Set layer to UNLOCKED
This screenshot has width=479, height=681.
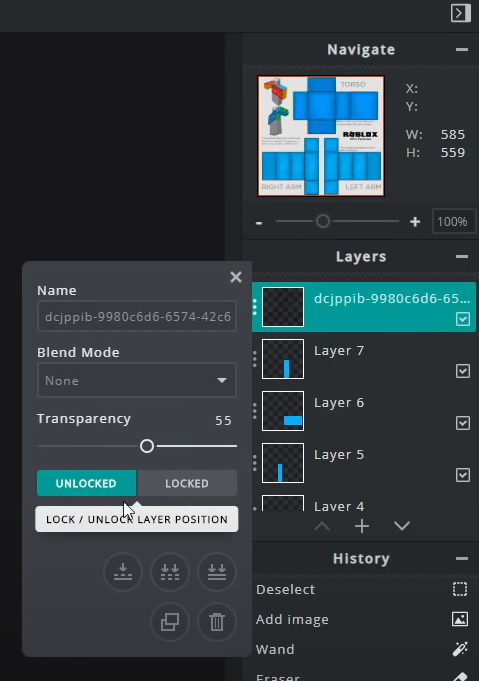(x=86, y=483)
